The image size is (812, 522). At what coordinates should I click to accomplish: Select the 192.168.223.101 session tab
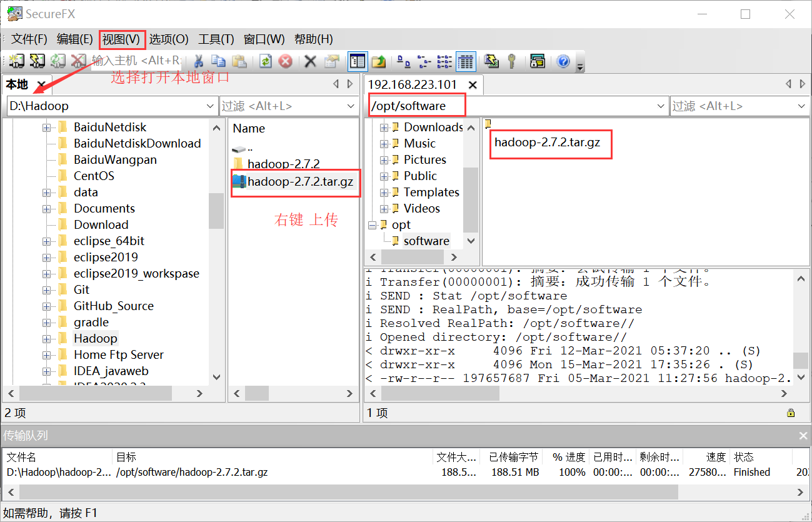coord(413,84)
